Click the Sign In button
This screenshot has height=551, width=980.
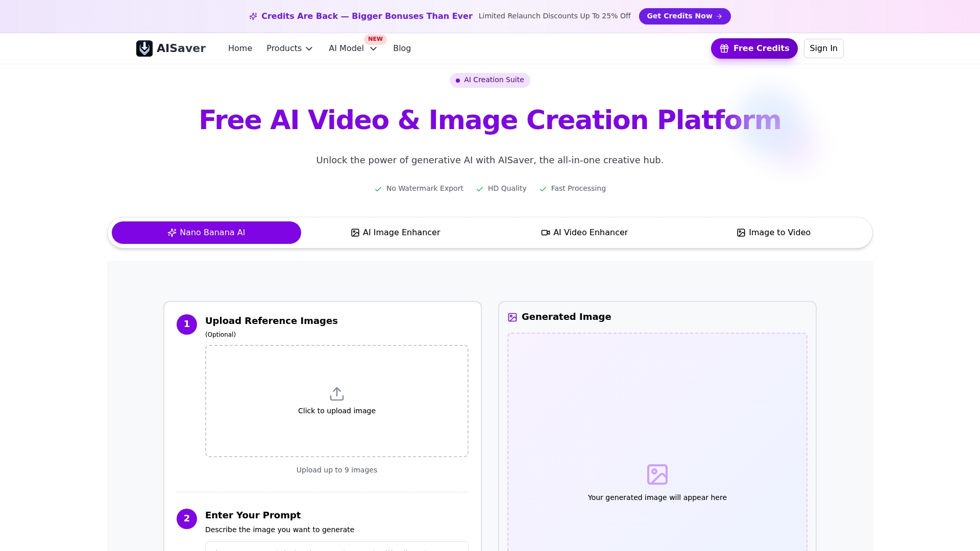click(823, 48)
